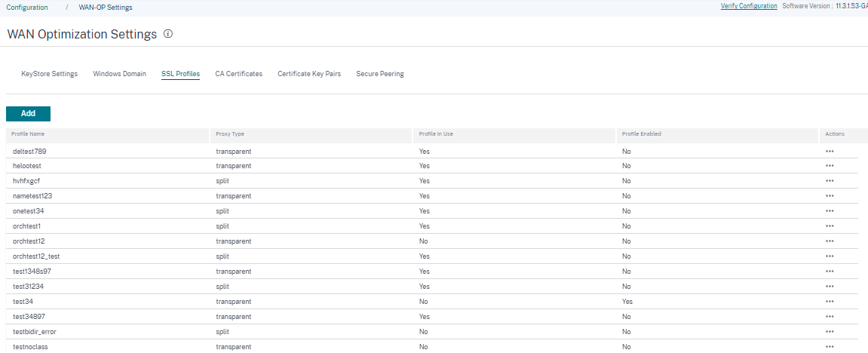Image resolution: width=868 pixels, height=353 pixels.
Task: Open actions menu for nametest123
Action: tap(830, 196)
